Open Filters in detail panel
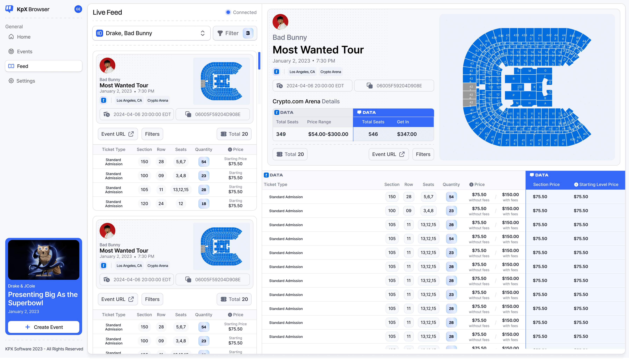 [423, 154]
